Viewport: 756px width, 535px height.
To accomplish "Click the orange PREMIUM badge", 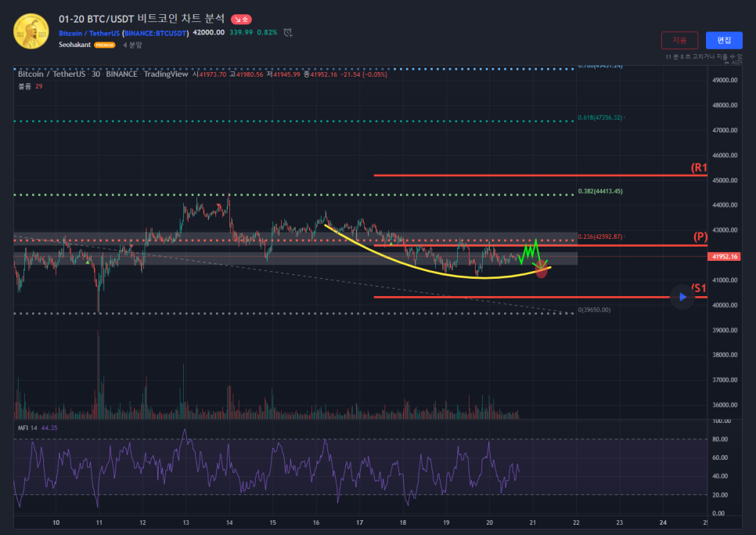I will pos(104,45).
